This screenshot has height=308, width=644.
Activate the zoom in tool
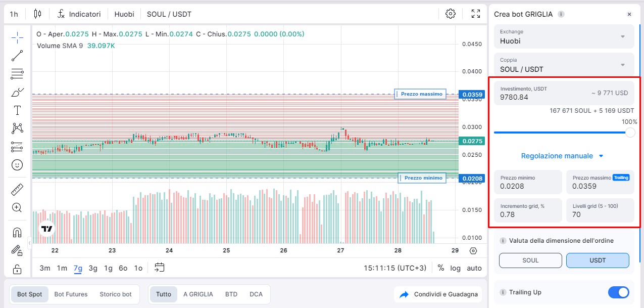tap(17, 207)
